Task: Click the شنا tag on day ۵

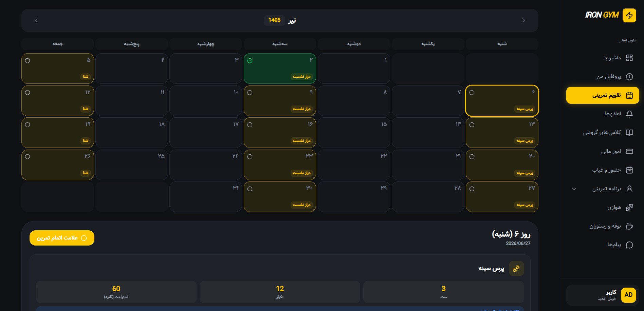Action: point(86,77)
